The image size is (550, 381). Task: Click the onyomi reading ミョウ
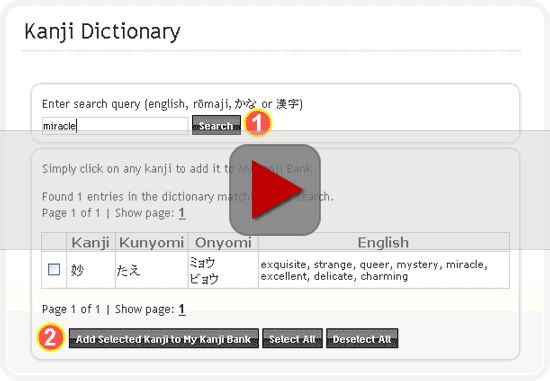202,262
